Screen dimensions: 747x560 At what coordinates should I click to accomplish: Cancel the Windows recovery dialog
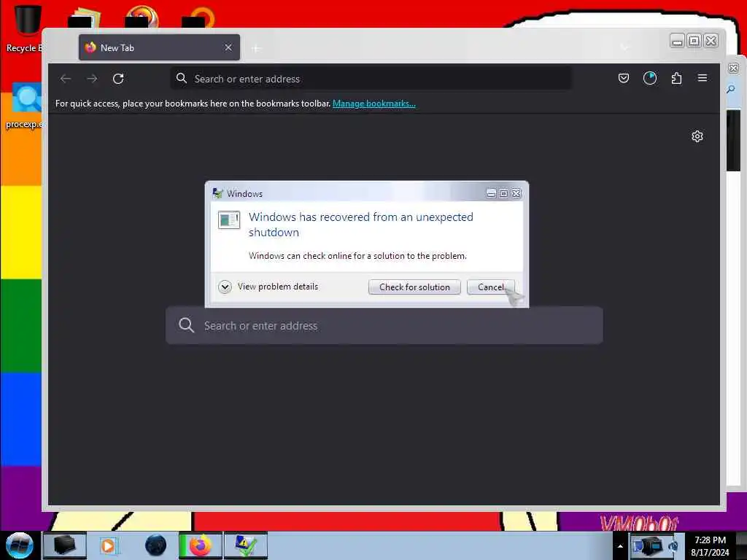[491, 287]
